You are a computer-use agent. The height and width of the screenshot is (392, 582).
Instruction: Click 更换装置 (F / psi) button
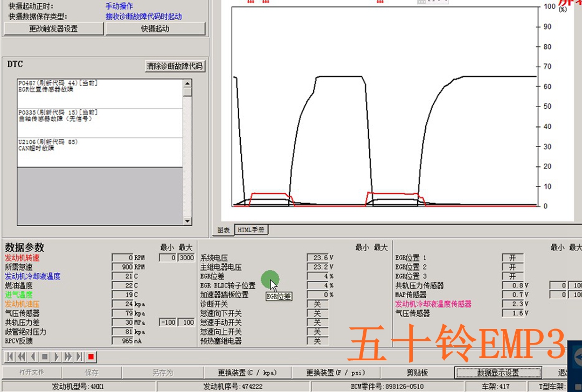pyautogui.click(x=336, y=372)
